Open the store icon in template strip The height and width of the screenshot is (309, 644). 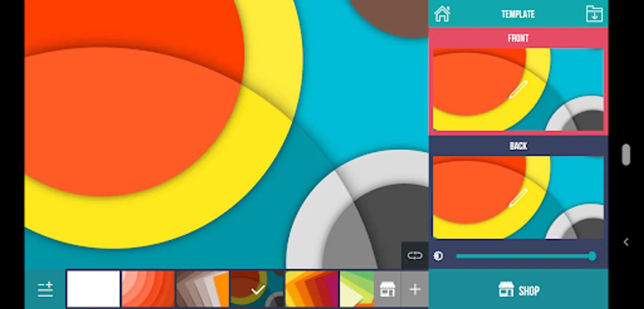tap(388, 289)
